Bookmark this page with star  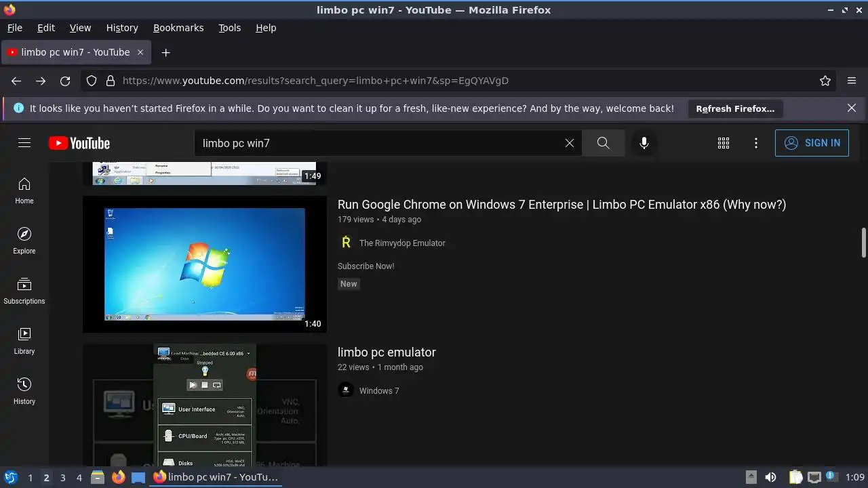[x=825, y=81]
